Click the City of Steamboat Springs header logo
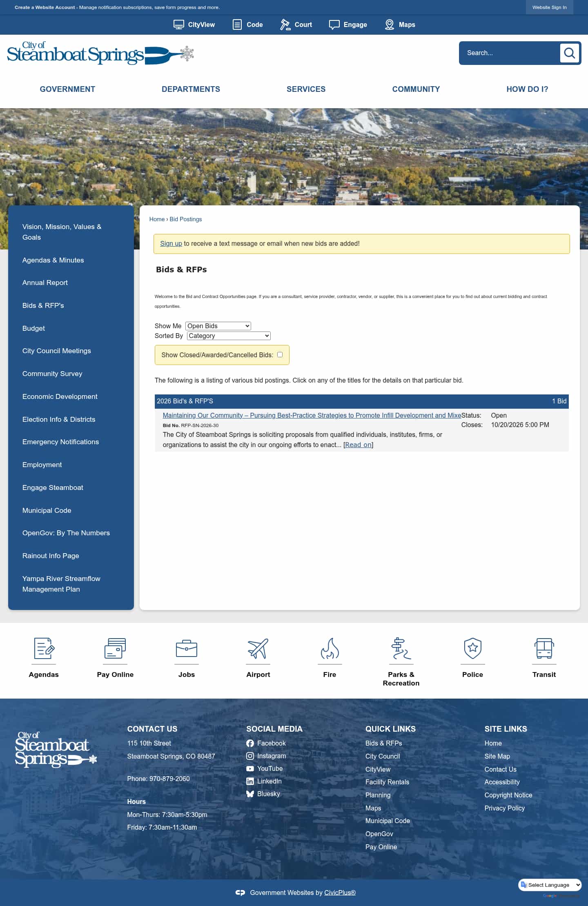 pyautogui.click(x=100, y=53)
